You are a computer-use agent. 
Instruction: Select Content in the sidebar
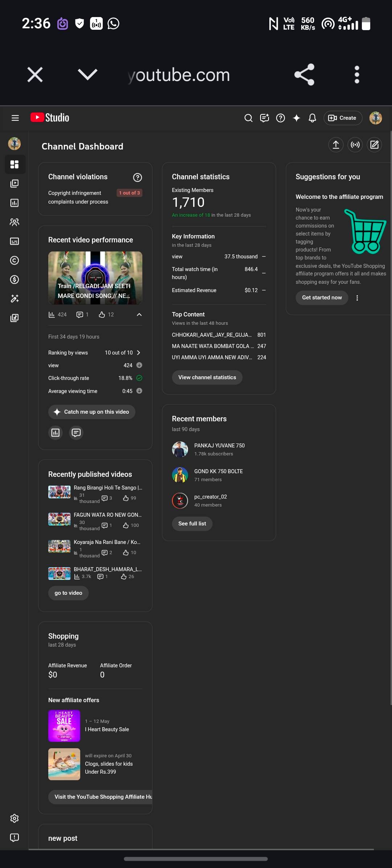coord(15,184)
